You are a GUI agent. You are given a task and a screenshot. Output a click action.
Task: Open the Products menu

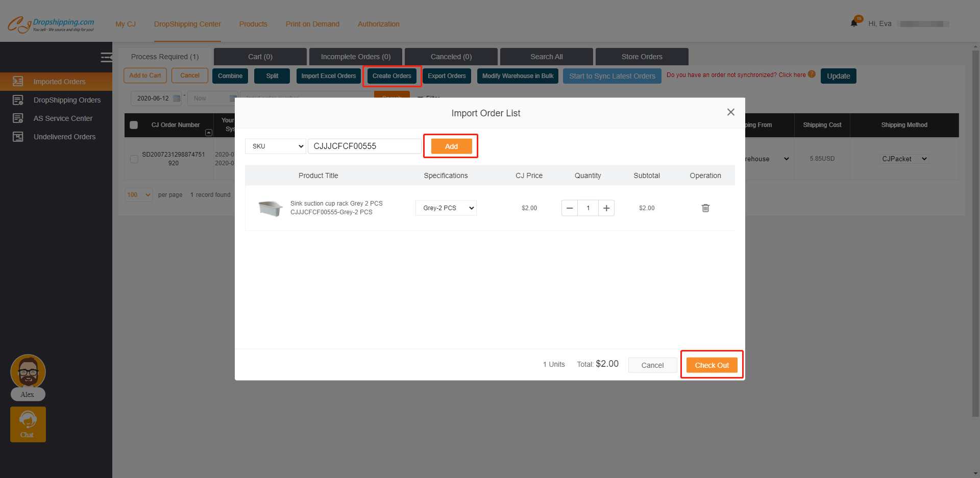pyautogui.click(x=253, y=24)
